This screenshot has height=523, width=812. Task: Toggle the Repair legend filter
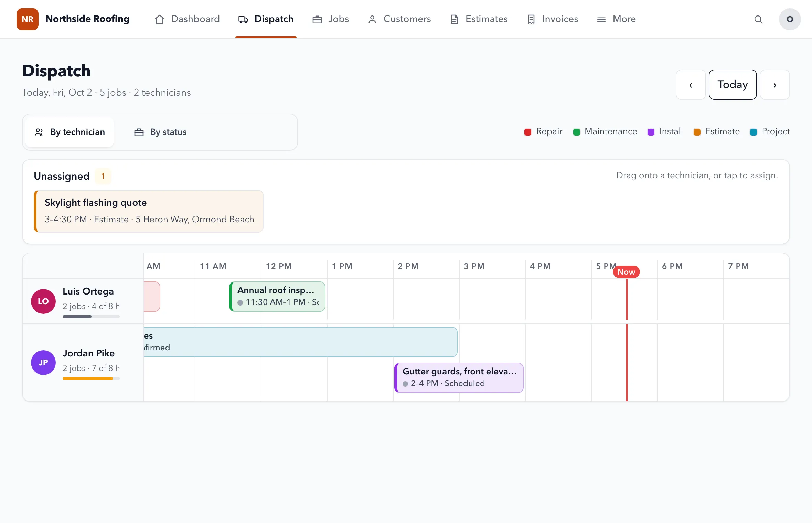543,131
